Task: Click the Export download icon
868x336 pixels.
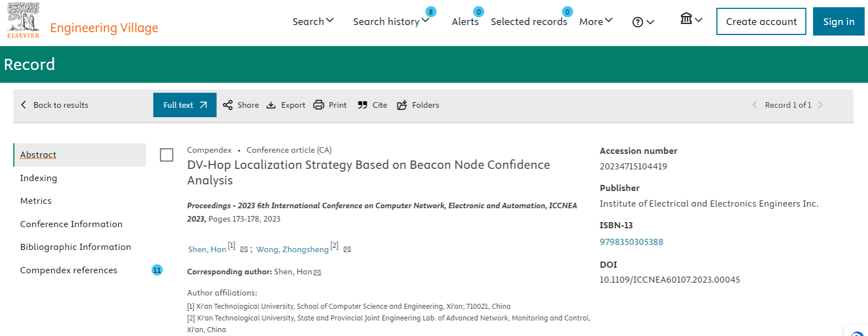Action: tap(271, 105)
